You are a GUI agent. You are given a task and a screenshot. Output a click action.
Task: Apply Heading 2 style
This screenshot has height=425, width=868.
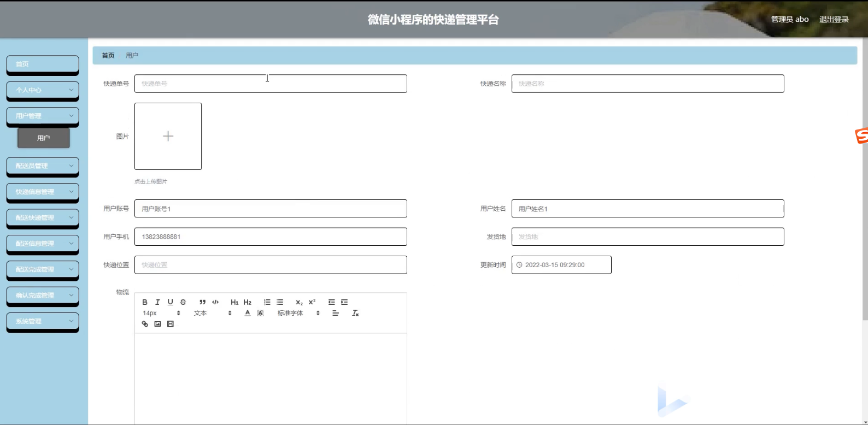click(x=248, y=302)
